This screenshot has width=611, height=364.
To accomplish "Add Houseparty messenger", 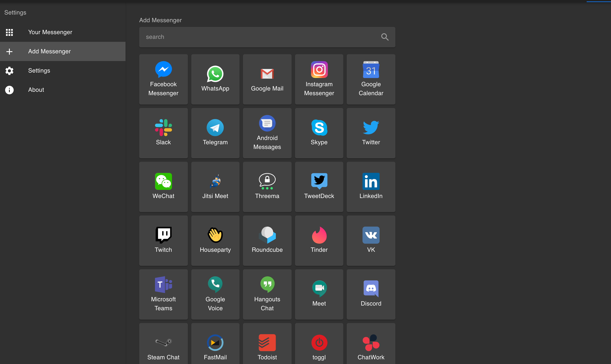I will pos(215,241).
